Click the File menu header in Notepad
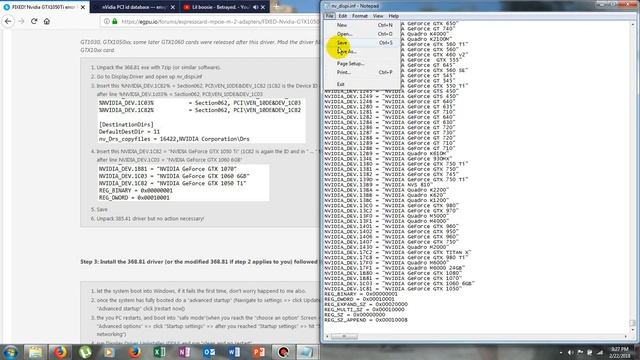 (x=329, y=16)
